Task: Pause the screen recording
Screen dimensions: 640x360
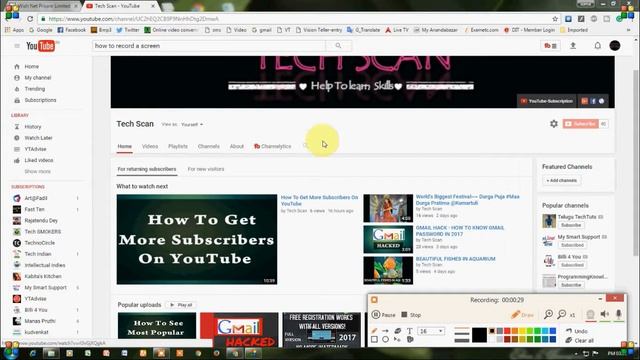Action: click(x=384, y=315)
